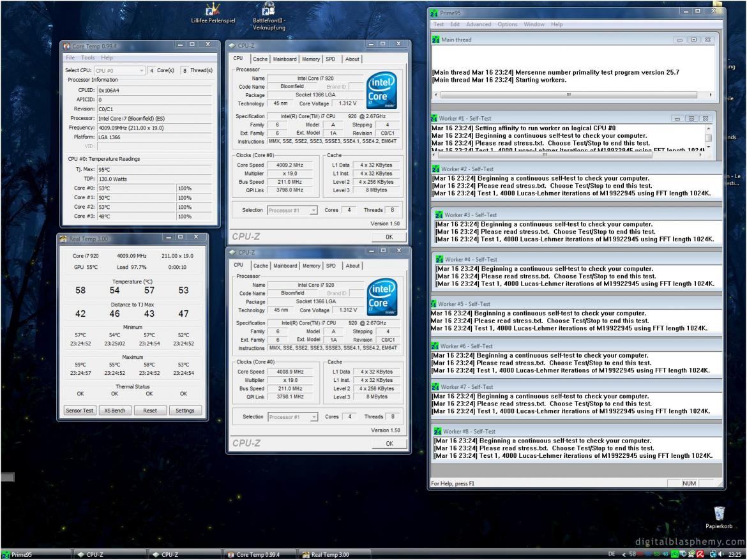Screen dimensions: 747x560
Task: Click the Worker #1 vertical scrollbar down arrow
Action: (x=709, y=147)
